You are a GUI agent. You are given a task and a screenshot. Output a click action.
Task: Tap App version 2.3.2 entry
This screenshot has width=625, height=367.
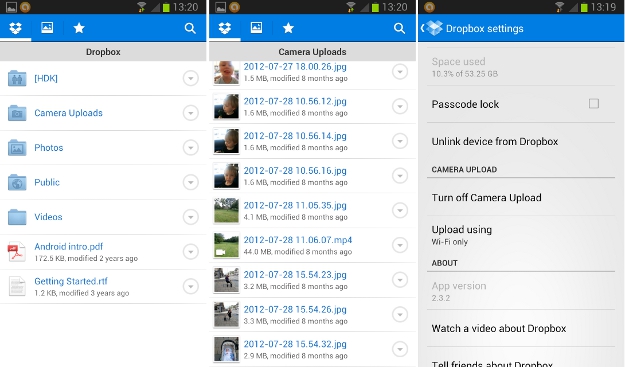pyautogui.click(x=521, y=291)
